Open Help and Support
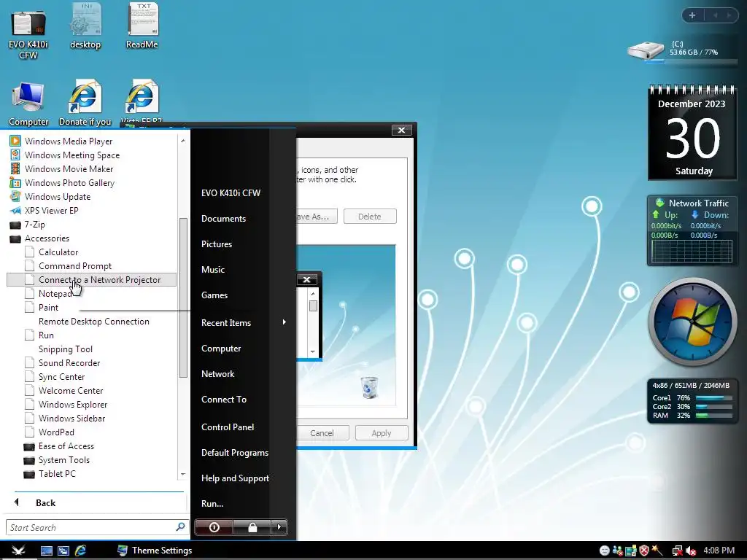 235,478
